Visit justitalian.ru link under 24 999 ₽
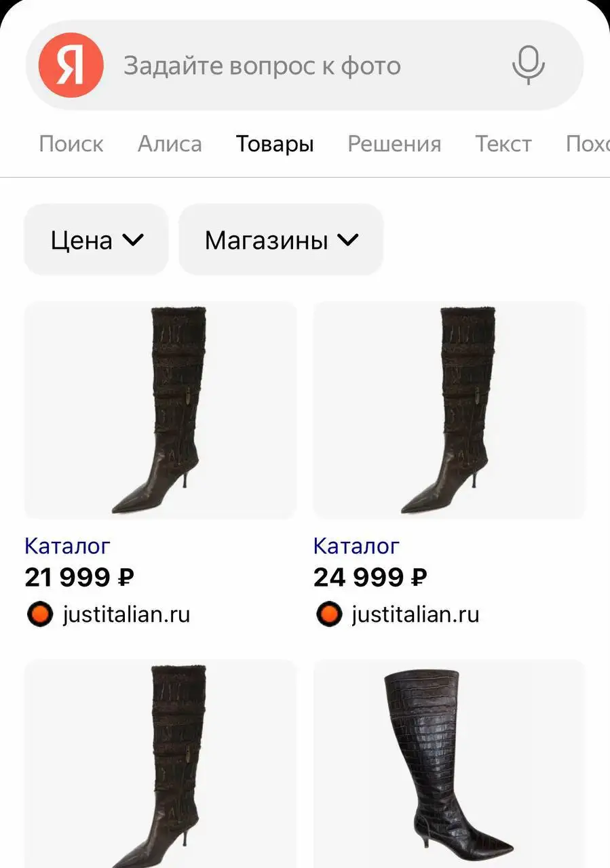This screenshot has width=610, height=868. click(415, 614)
